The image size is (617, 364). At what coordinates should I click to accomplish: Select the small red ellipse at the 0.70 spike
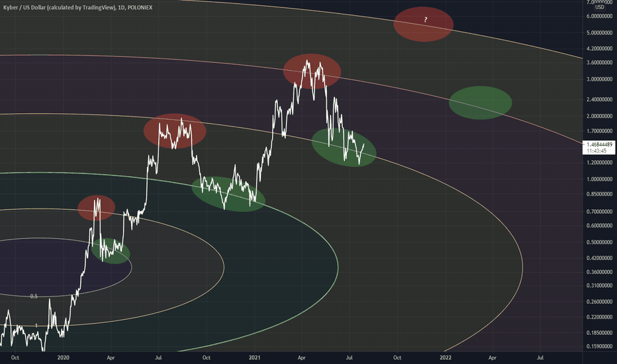click(x=97, y=208)
